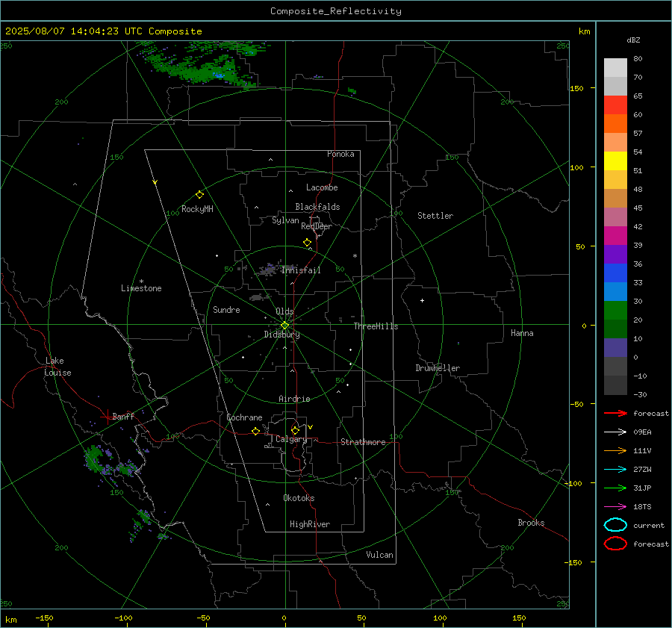Click the Innisfail label

coord(301,270)
